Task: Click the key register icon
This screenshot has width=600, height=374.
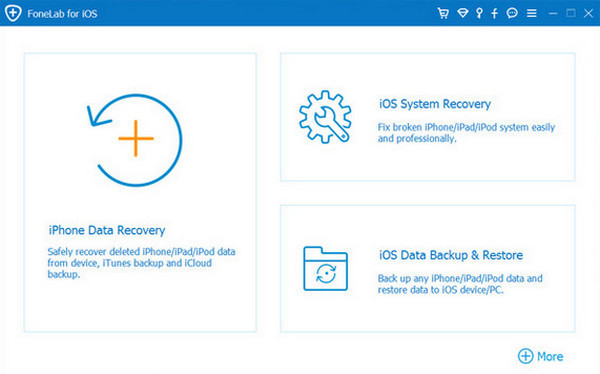Action: point(479,13)
